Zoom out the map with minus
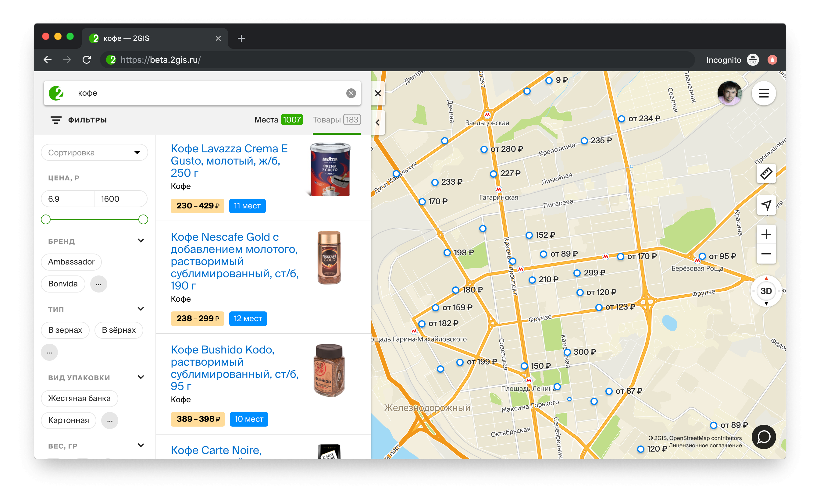820x504 pixels. [766, 254]
